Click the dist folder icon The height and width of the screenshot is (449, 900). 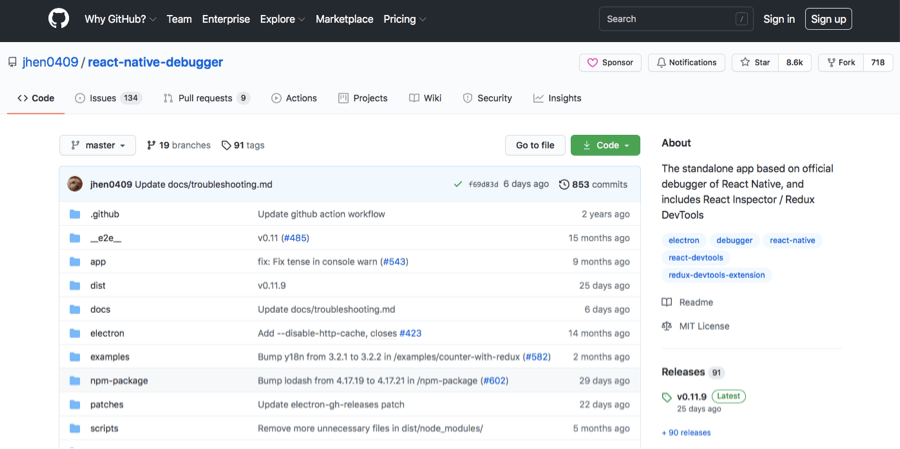click(75, 285)
